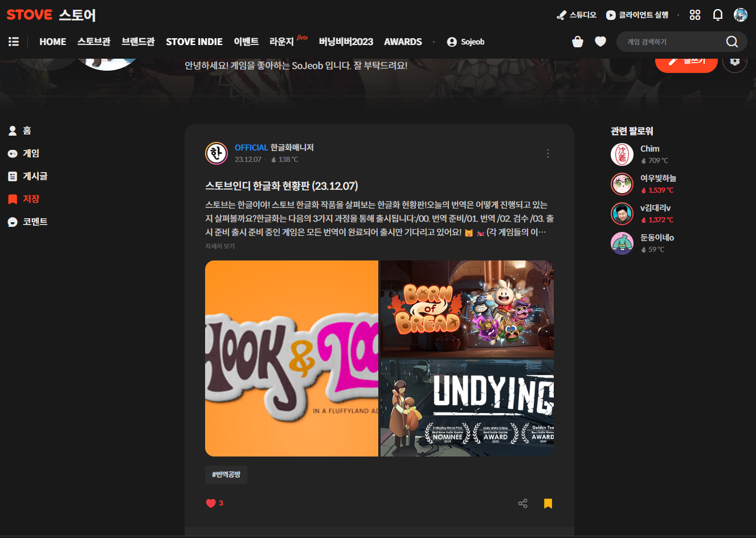Click the post date 23.12.07
Image resolution: width=756 pixels, height=538 pixels.
tap(248, 160)
